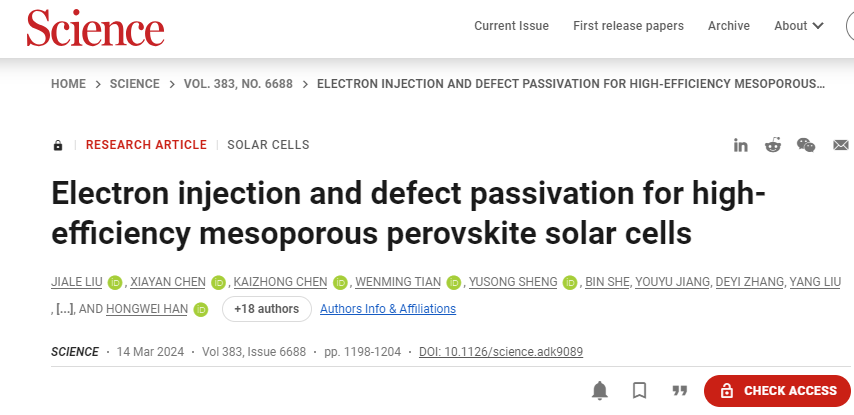Open Hongwei Han's ORCID iD icon

click(201, 309)
